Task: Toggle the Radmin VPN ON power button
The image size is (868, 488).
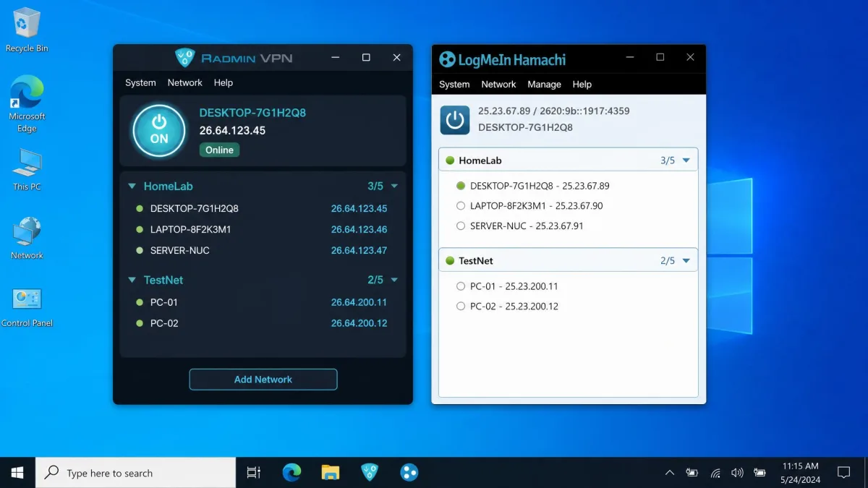Action: tap(159, 131)
